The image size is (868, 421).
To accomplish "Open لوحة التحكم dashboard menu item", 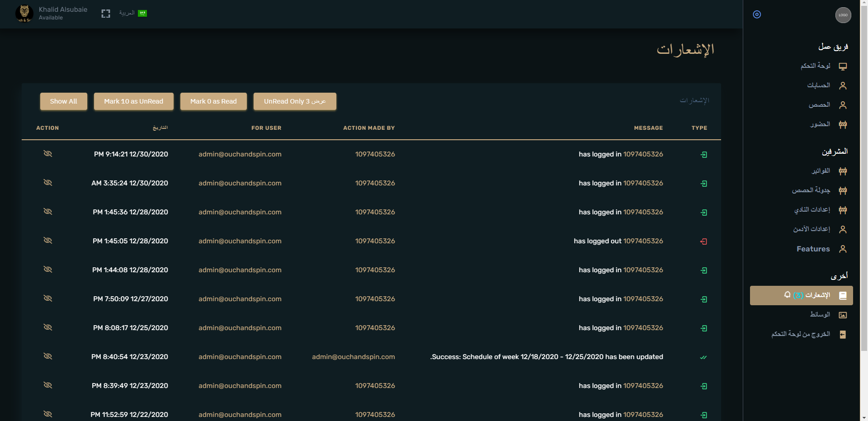I will [815, 66].
